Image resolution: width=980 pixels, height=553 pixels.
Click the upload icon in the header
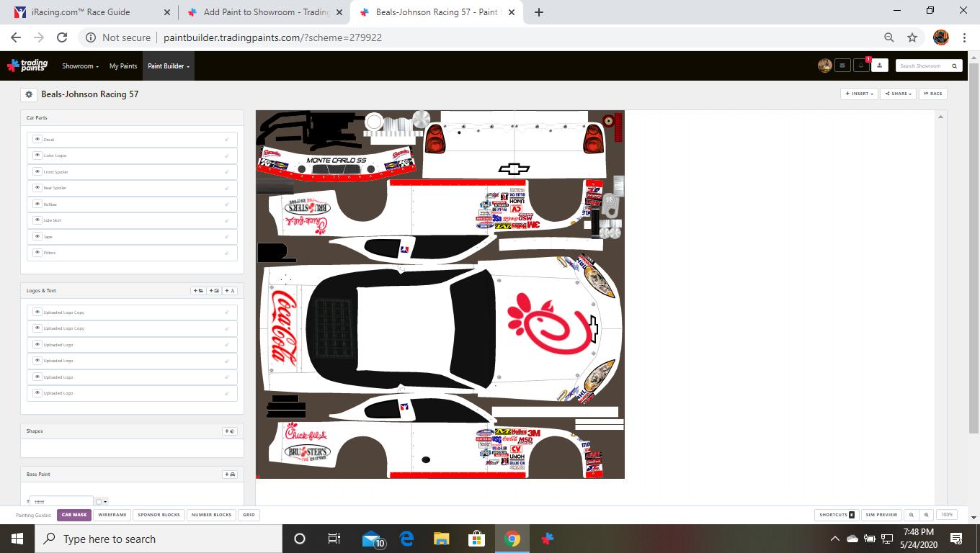[879, 66]
